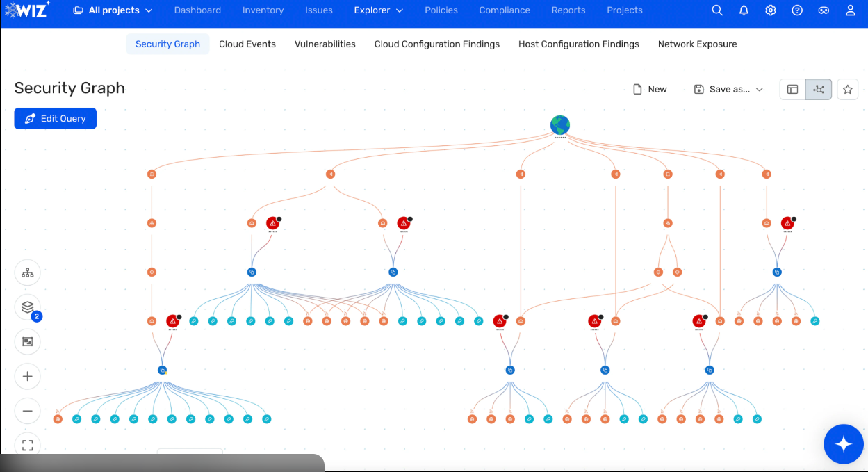This screenshot has height=472, width=868.
Task: Click the blue AI sparkle button
Action: coord(844,444)
